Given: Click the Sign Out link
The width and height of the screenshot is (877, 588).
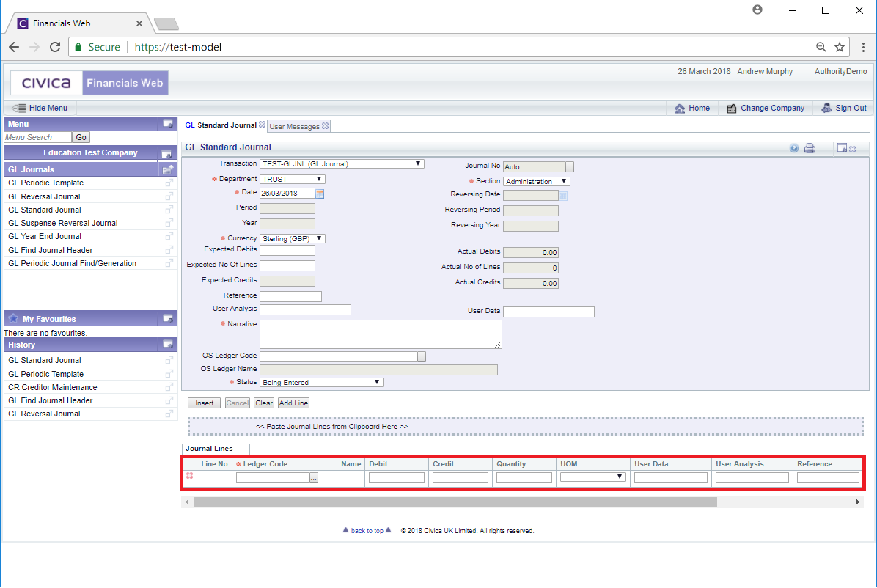Looking at the screenshot, I should (x=851, y=108).
